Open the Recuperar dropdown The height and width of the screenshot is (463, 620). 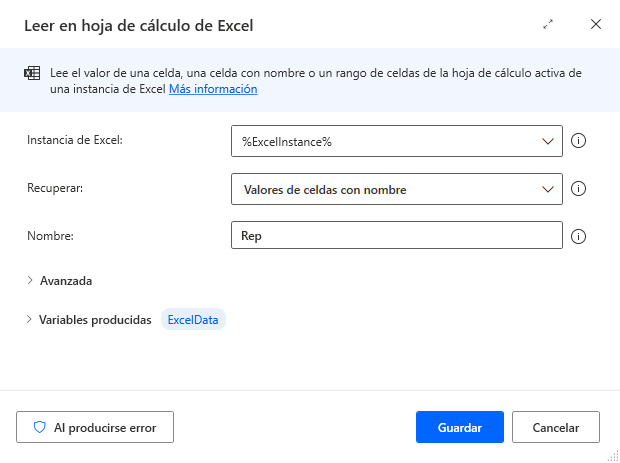tap(397, 189)
